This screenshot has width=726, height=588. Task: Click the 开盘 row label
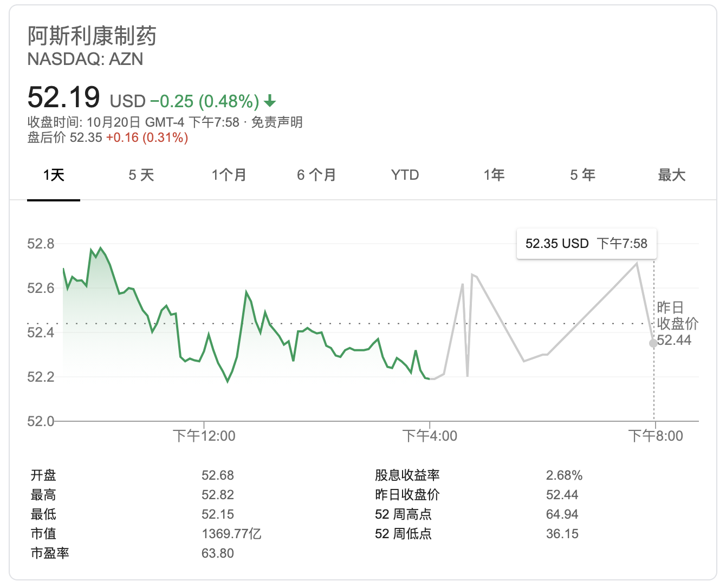43,475
